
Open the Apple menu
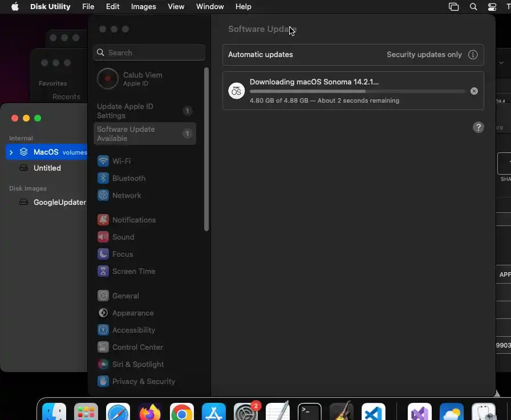point(15,6)
